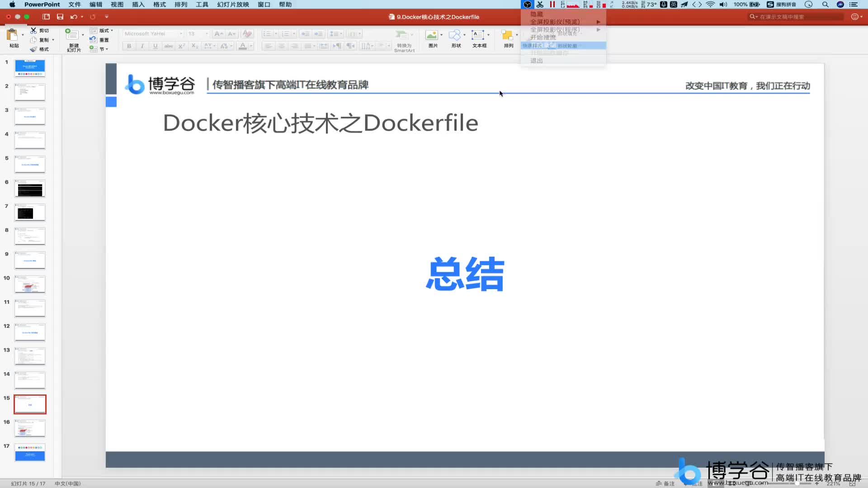Insert a Picture using the 图片 icon

pos(432,35)
